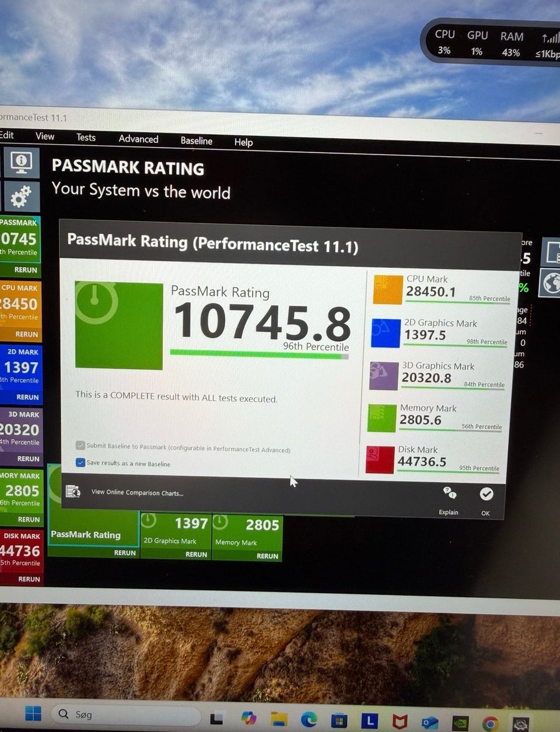Viewport: 560px width, 732px height.
Task: Click the 3D Graphics Mark 20320.8 value
Action: click(x=426, y=377)
